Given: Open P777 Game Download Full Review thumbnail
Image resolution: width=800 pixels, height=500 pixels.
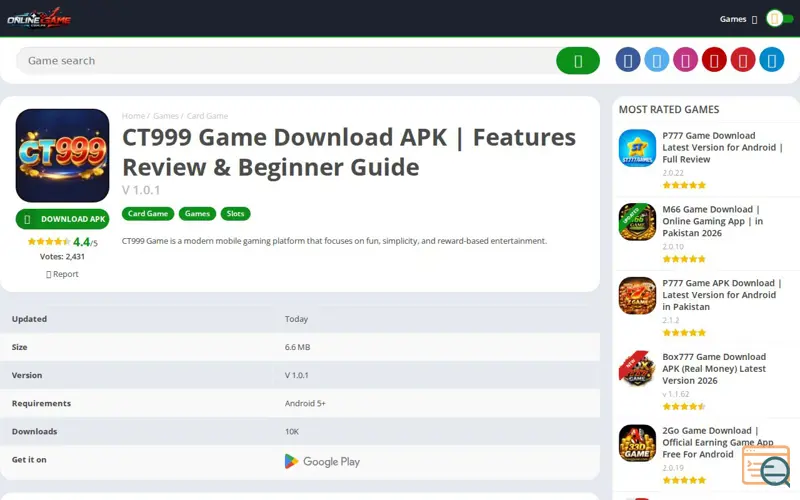Looking at the screenshot, I should [637, 148].
